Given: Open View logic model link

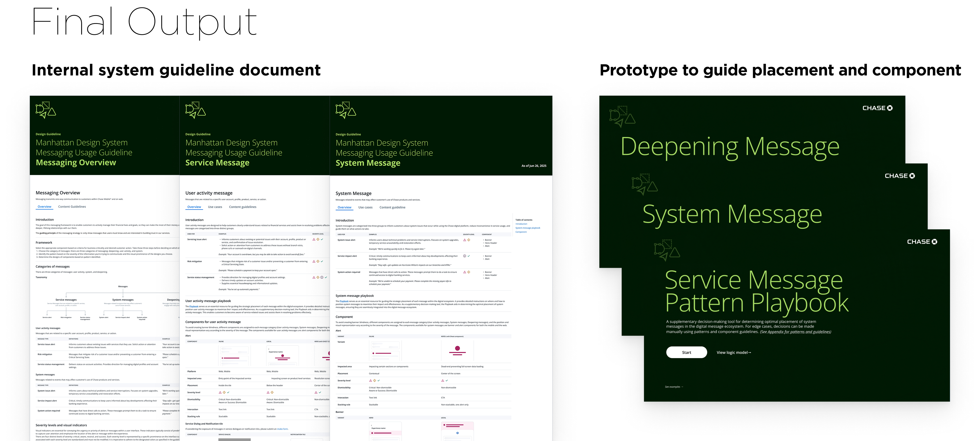Looking at the screenshot, I should [734, 353].
